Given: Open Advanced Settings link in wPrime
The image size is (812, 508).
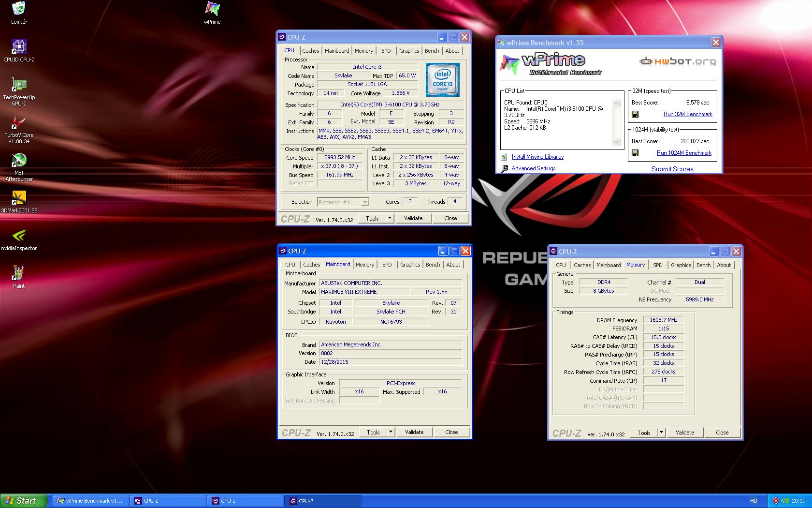Looking at the screenshot, I should click(x=534, y=168).
